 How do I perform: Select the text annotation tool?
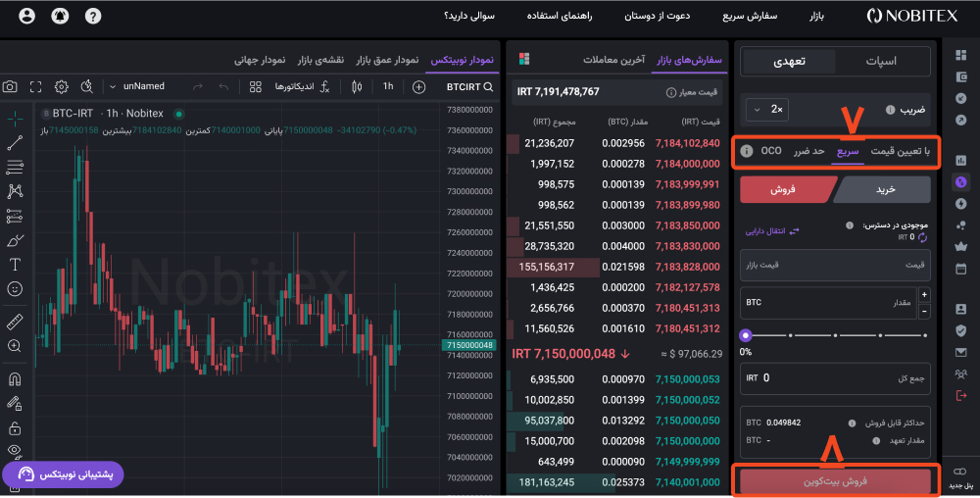pyautogui.click(x=15, y=265)
